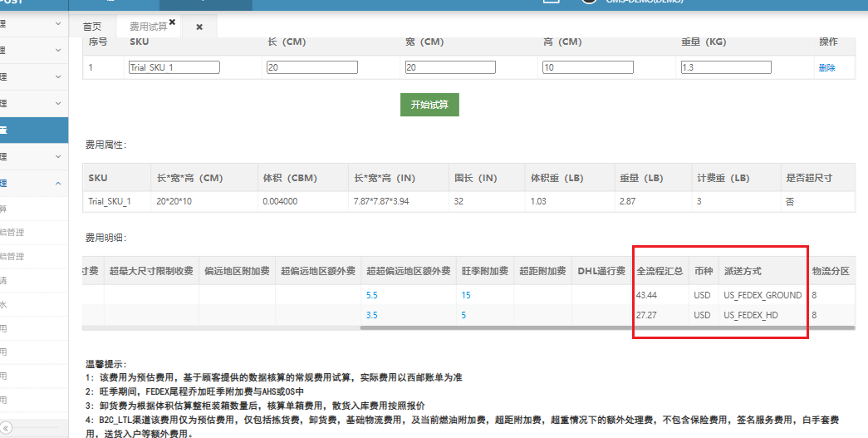Click the 宽 (CM) width input field
This screenshot has height=438, width=868.
(450, 67)
